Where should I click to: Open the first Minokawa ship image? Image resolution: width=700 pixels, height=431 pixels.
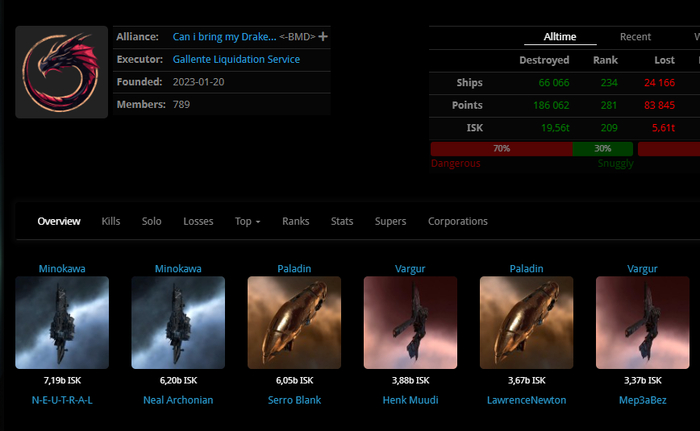point(62,323)
